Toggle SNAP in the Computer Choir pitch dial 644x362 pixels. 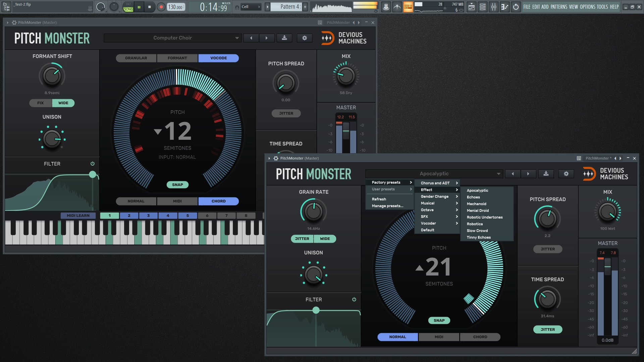point(177,185)
